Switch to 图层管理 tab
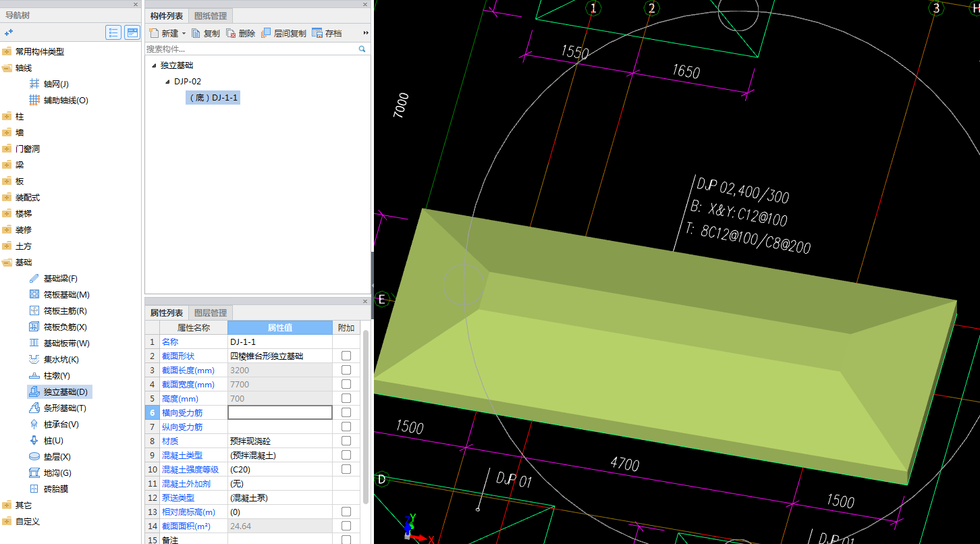Screen dimensions: 980x544 coord(211,313)
